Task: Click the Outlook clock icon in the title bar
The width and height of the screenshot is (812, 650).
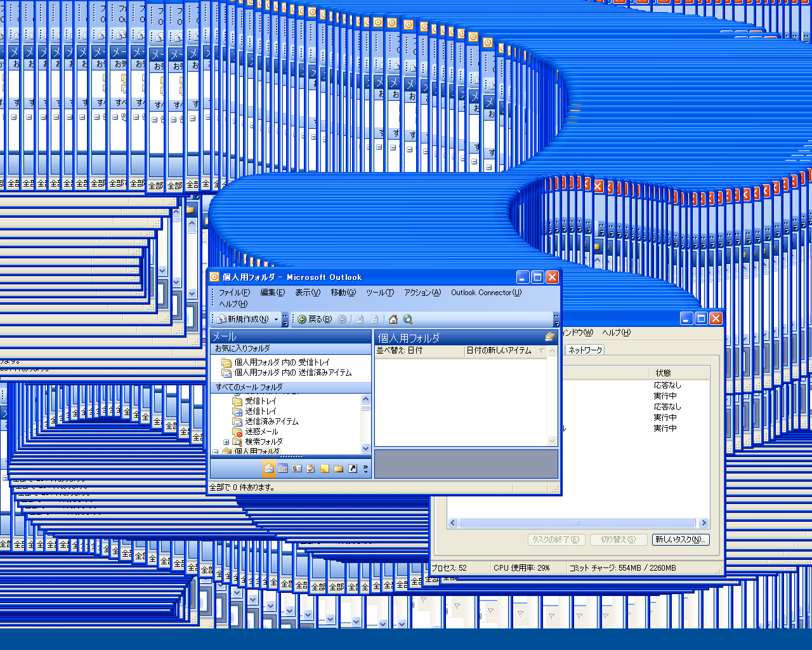Action: [214, 277]
